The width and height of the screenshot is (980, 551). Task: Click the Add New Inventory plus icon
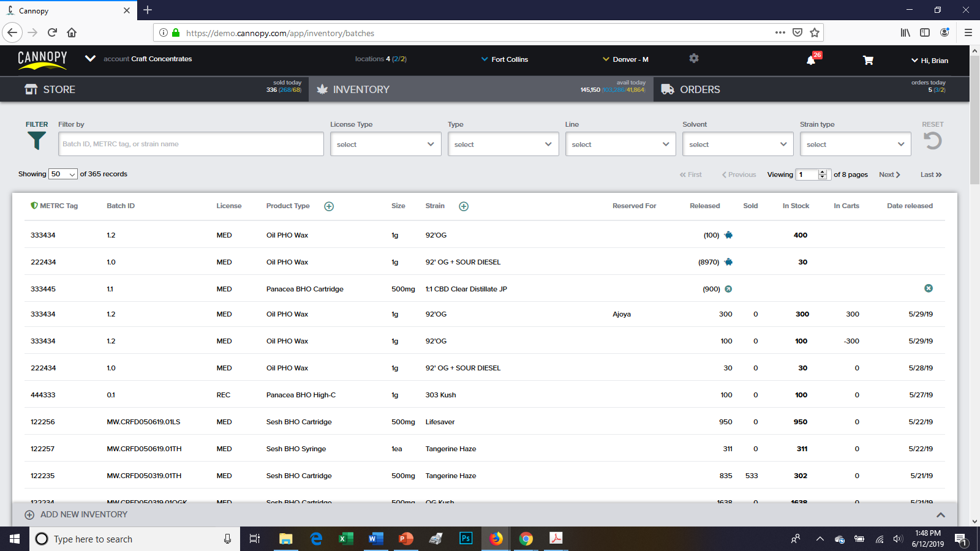[29, 514]
